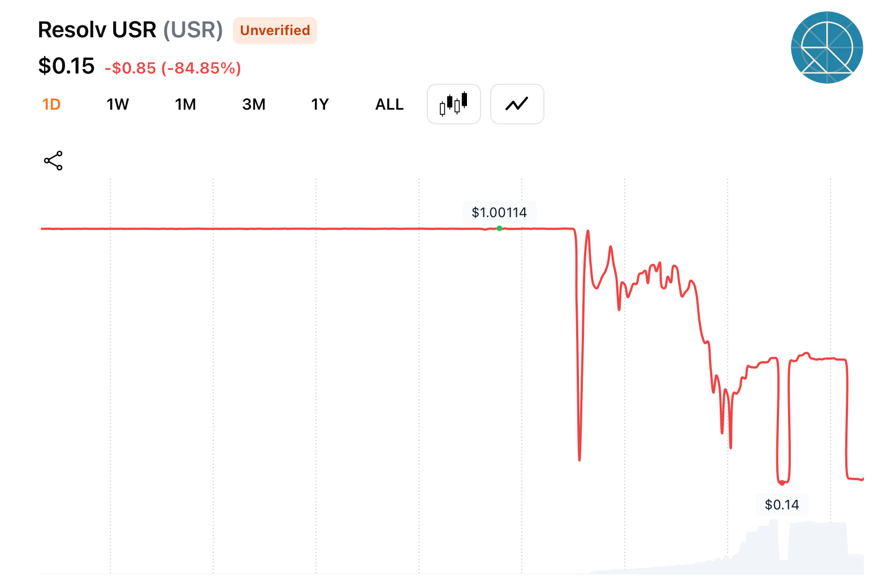This screenshot has width=891, height=588.
Task: Click the red percentage change text
Action: coord(172,67)
